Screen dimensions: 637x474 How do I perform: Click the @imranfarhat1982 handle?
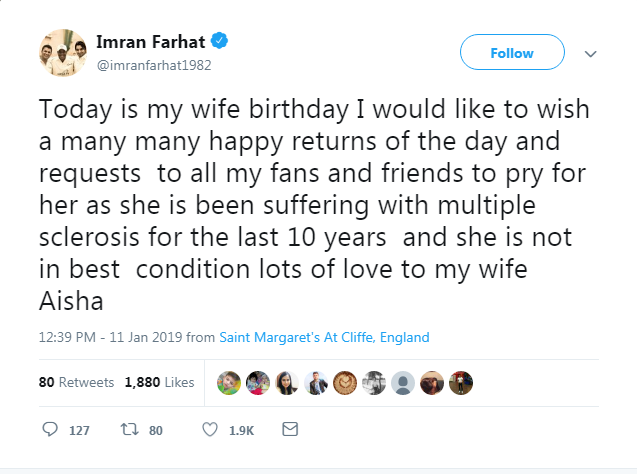pos(154,64)
